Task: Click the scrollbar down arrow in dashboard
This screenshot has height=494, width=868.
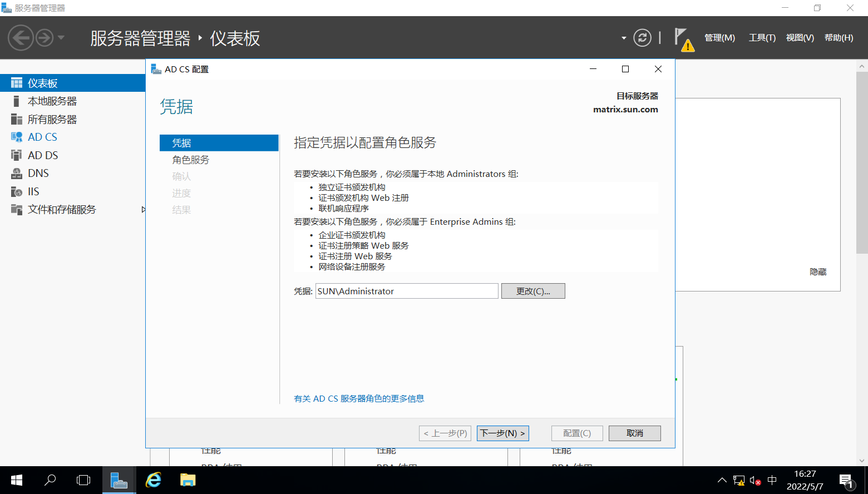Action: tap(862, 461)
